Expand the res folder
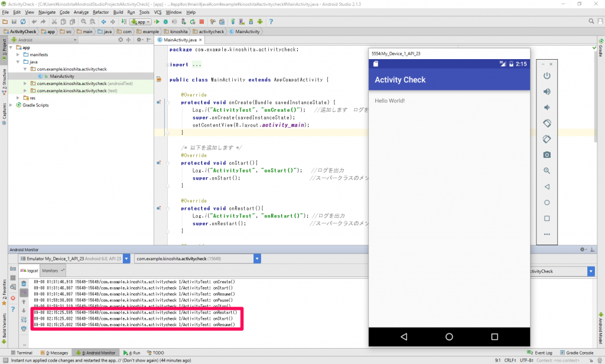 pyautogui.click(x=18, y=98)
